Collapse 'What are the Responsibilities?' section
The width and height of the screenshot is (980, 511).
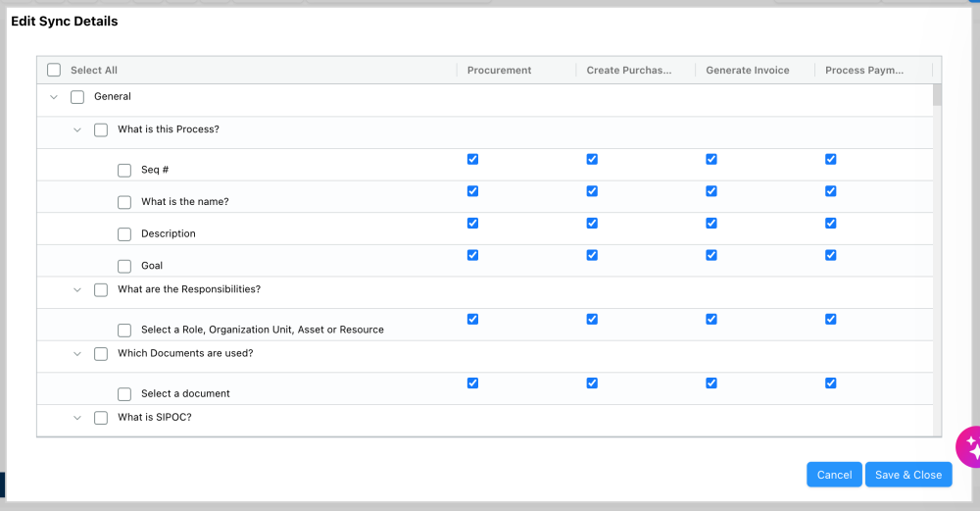pos(77,289)
